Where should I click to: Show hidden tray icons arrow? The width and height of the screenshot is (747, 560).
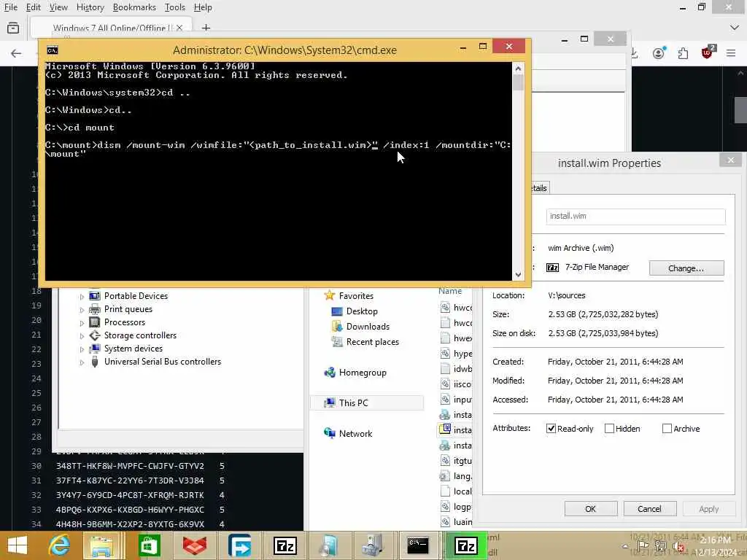point(624,546)
